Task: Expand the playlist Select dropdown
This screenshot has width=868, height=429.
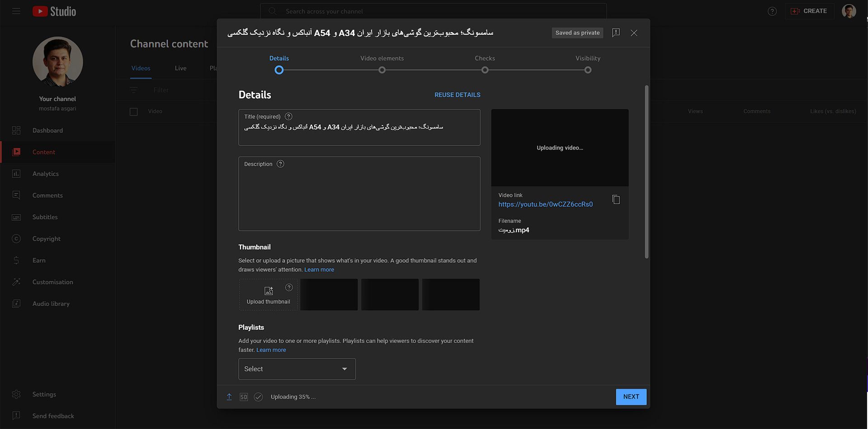Action: (x=297, y=369)
